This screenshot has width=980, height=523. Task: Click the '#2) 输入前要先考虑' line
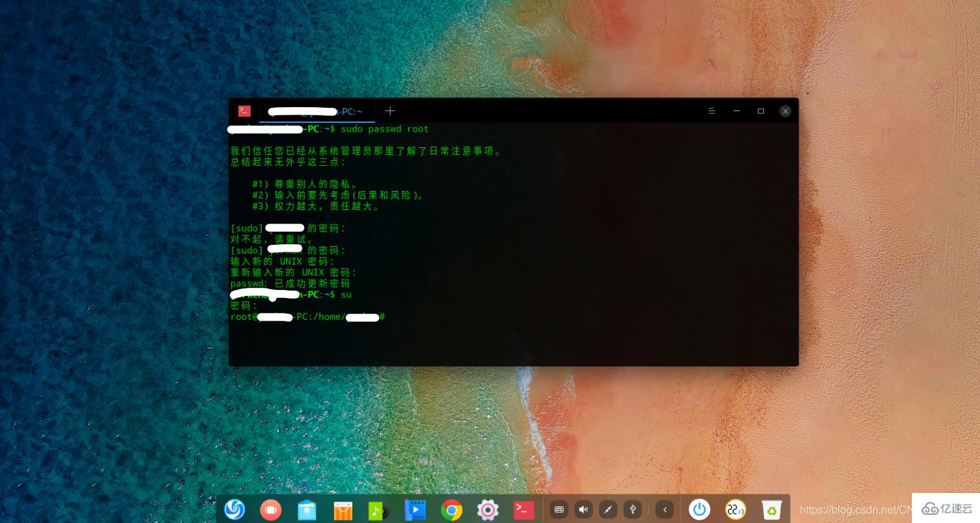click(339, 195)
